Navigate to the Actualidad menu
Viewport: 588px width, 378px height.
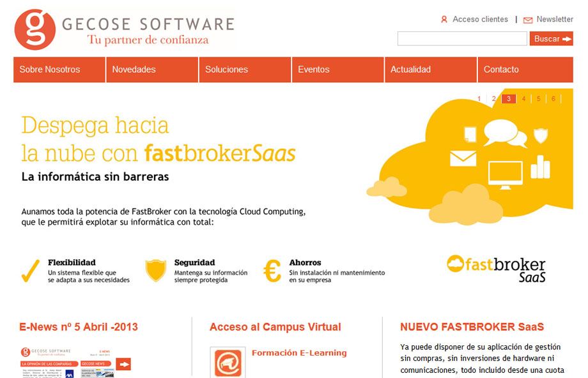[431, 70]
